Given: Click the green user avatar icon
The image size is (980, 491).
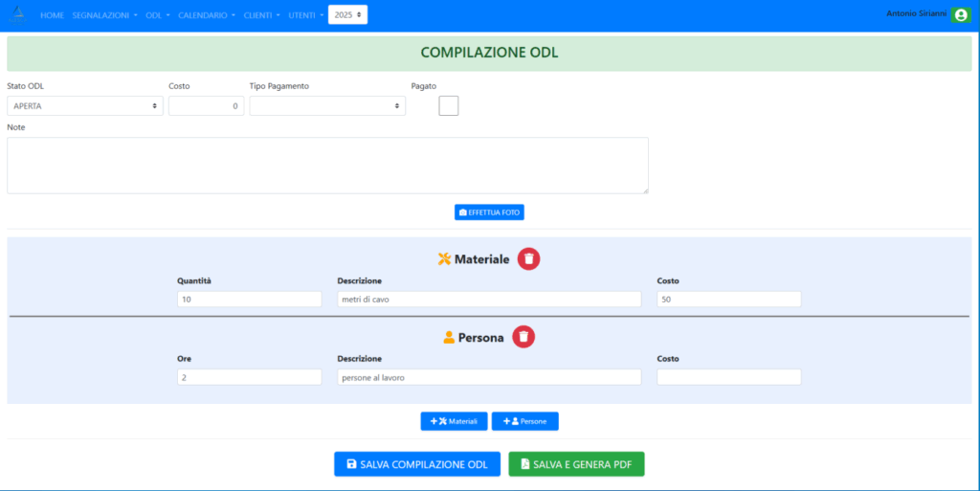Looking at the screenshot, I should click(x=961, y=15).
